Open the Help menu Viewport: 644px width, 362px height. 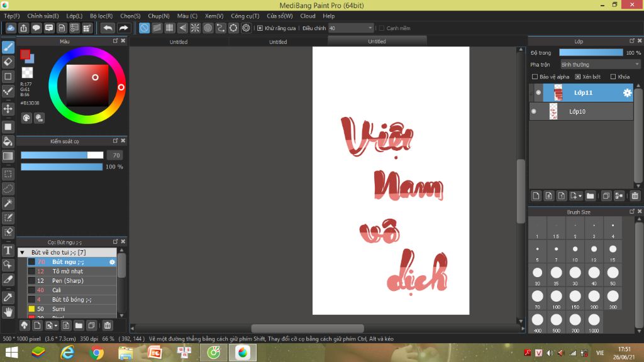click(x=328, y=16)
